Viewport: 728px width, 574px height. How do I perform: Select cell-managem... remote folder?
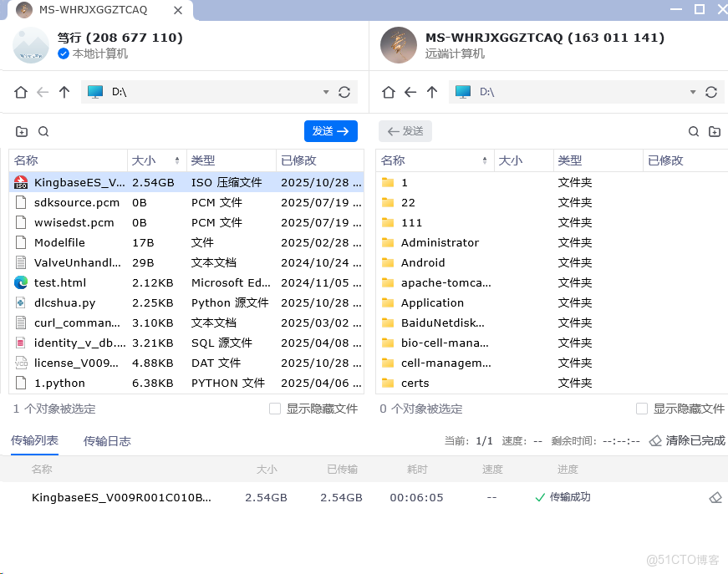tap(552, 363)
